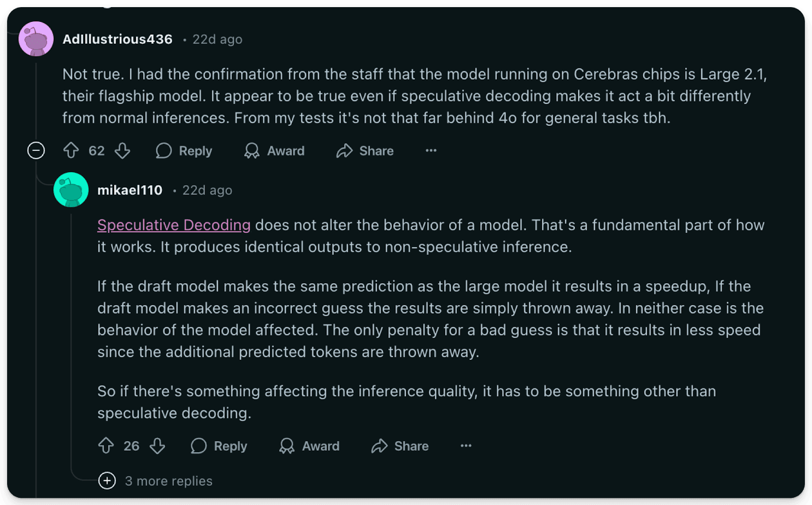Share AdIllustrious436's comment
The width and height of the screenshot is (812, 505).
pos(365,151)
